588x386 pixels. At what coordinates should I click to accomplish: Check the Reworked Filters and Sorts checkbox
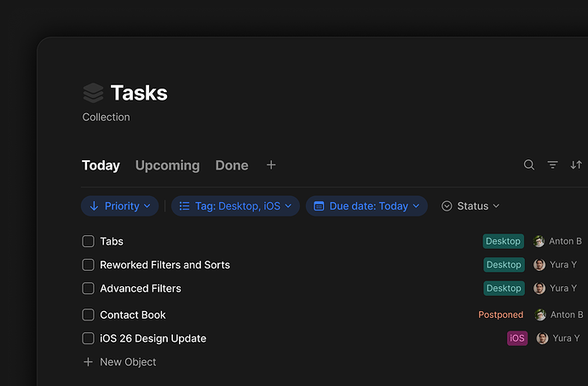coord(88,265)
